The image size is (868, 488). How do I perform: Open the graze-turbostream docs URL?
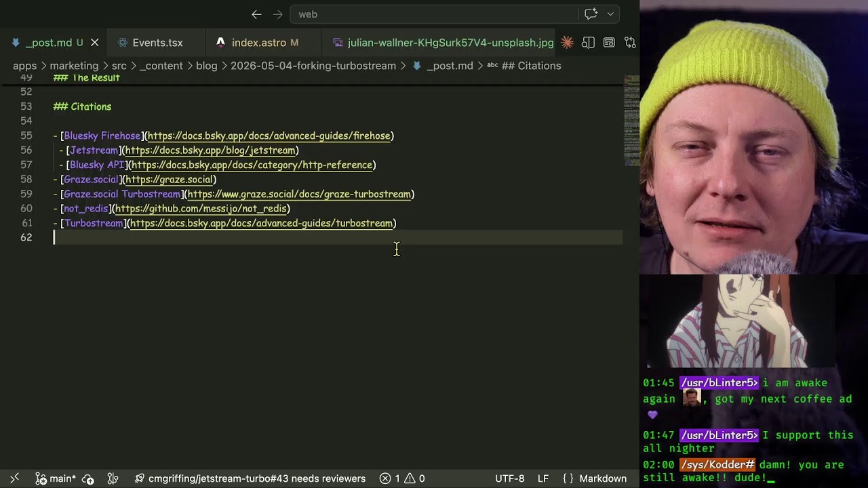(299, 194)
